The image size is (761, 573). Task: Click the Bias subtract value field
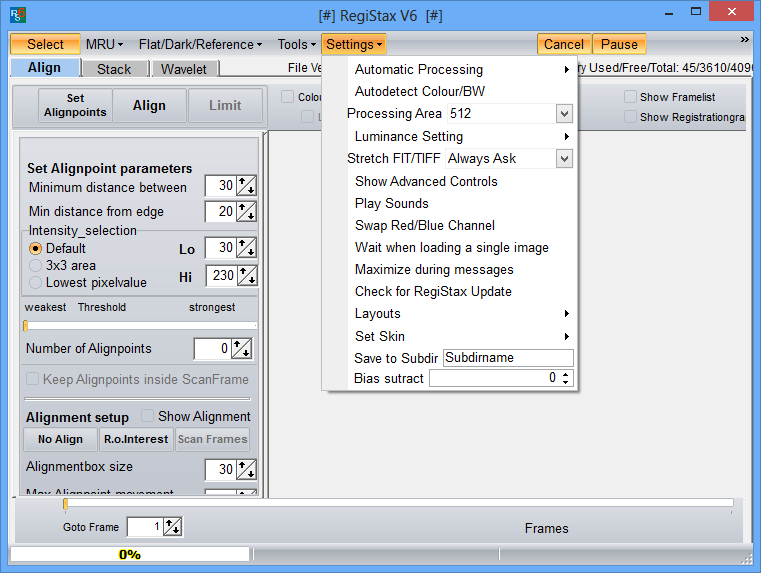(x=495, y=378)
